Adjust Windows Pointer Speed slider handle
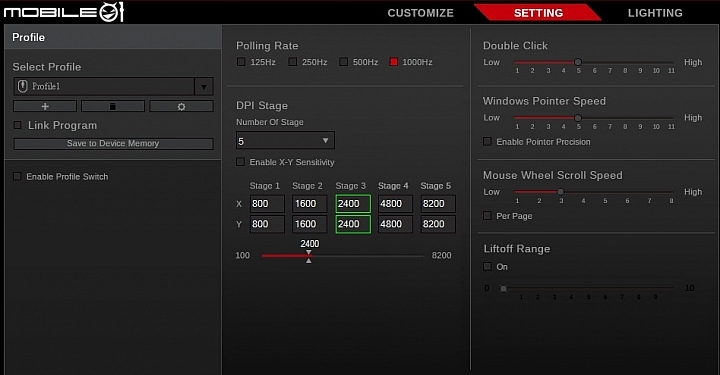This screenshot has width=720, height=375. pyautogui.click(x=578, y=118)
